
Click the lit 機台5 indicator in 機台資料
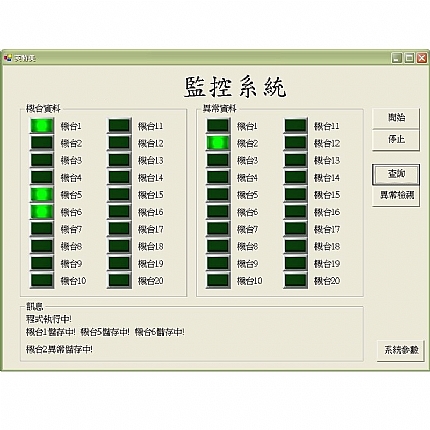click(x=42, y=194)
